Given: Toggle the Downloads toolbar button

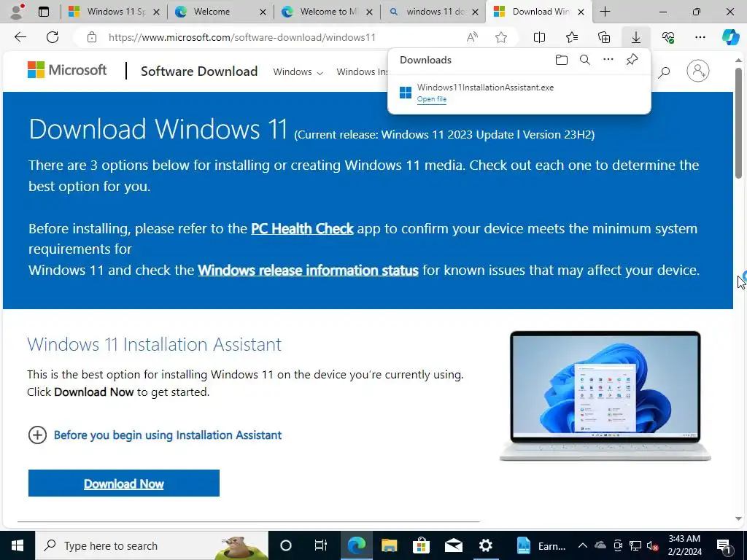Looking at the screenshot, I should click(636, 37).
